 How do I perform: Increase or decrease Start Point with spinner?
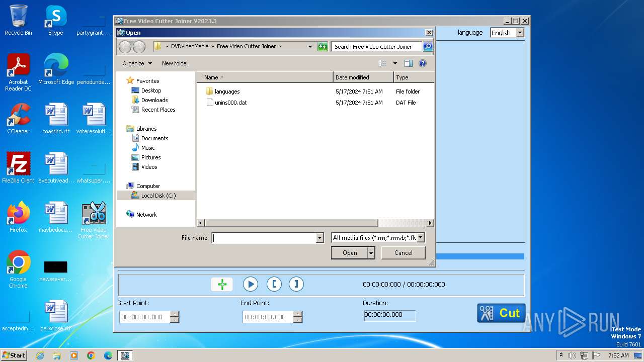[x=175, y=317]
